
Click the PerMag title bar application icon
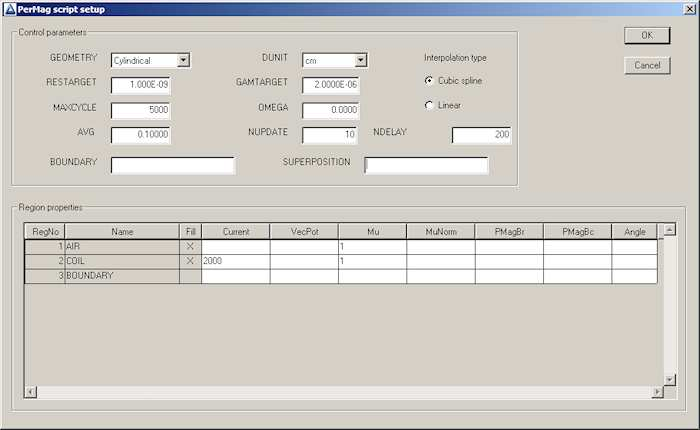(x=10, y=9)
